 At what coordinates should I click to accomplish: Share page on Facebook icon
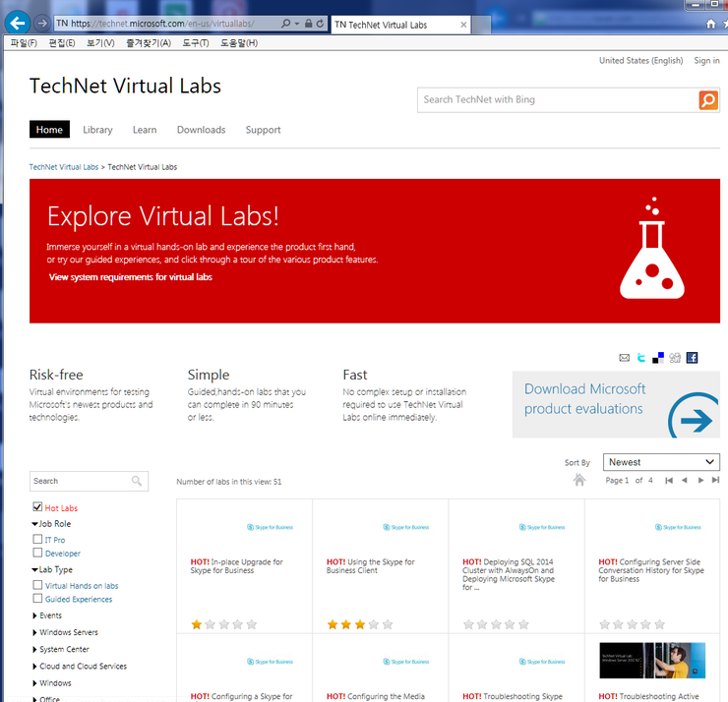[x=692, y=358]
